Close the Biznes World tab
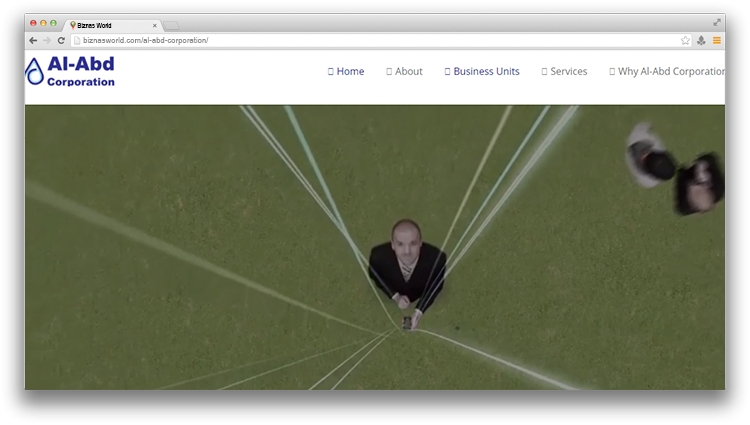This screenshot has width=750, height=425. click(155, 25)
